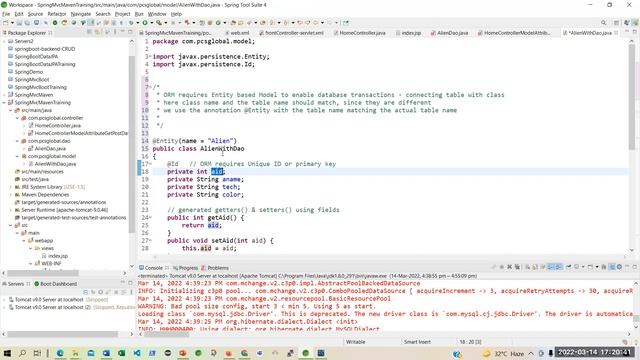The image size is (640, 360).
Task: Expand JRE System Library node
Action: (11, 187)
